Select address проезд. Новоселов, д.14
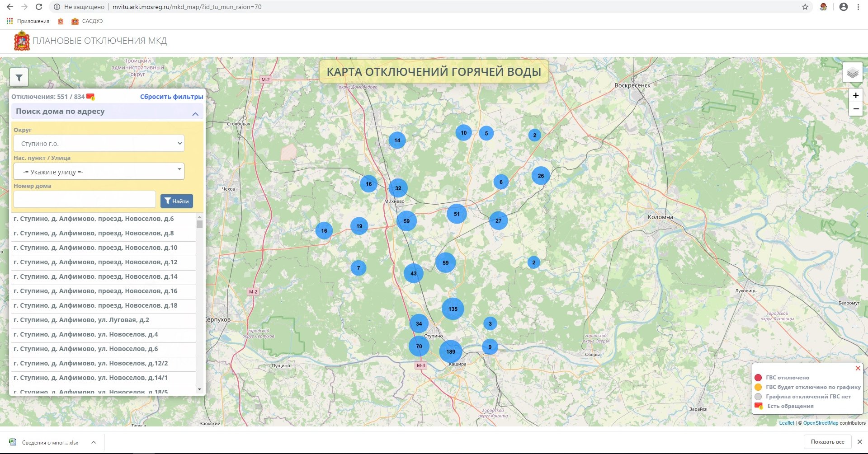 pyautogui.click(x=103, y=277)
